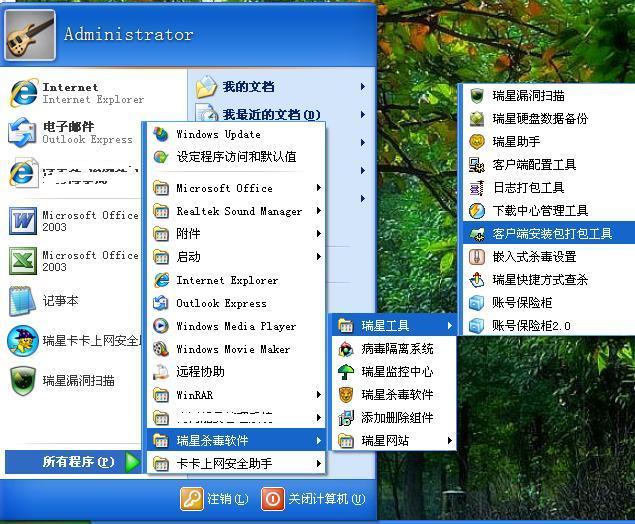Click the Administrator guitar user picture

coord(30,35)
